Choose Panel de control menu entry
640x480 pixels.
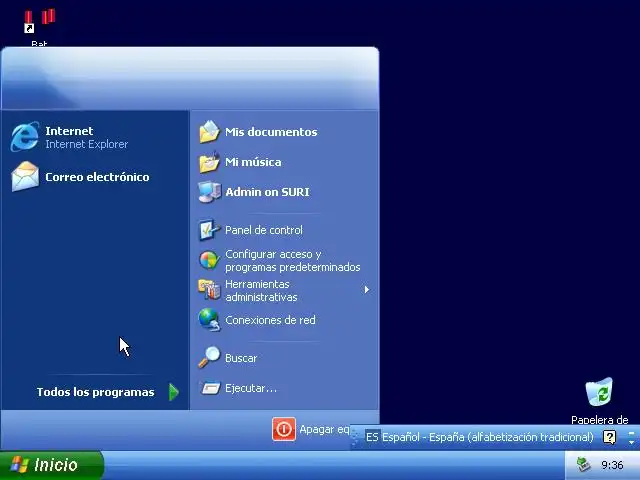coord(264,230)
